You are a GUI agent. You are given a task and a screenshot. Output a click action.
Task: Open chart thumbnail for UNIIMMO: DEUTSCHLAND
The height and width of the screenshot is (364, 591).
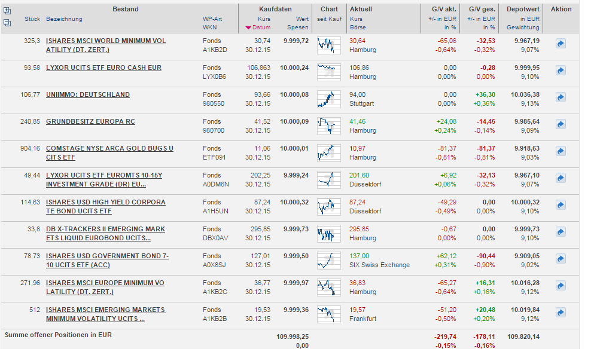(x=328, y=99)
